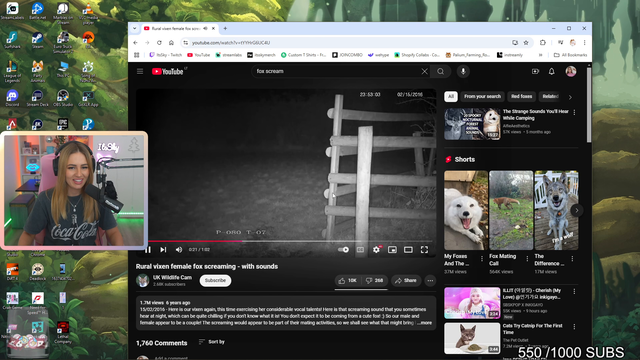This screenshot has height=360, width=640.
Task: Like the fox screaming video
Action: [x=347, y=280]
